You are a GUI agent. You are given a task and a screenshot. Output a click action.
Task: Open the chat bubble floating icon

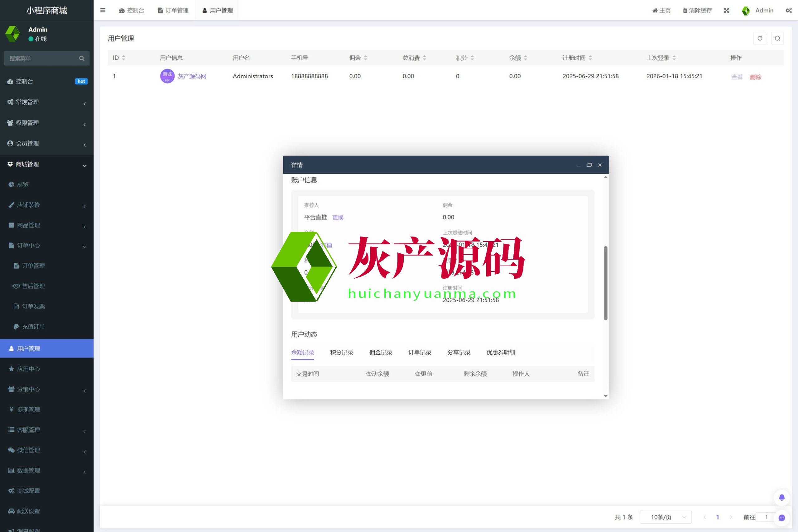tap(782, 518)
